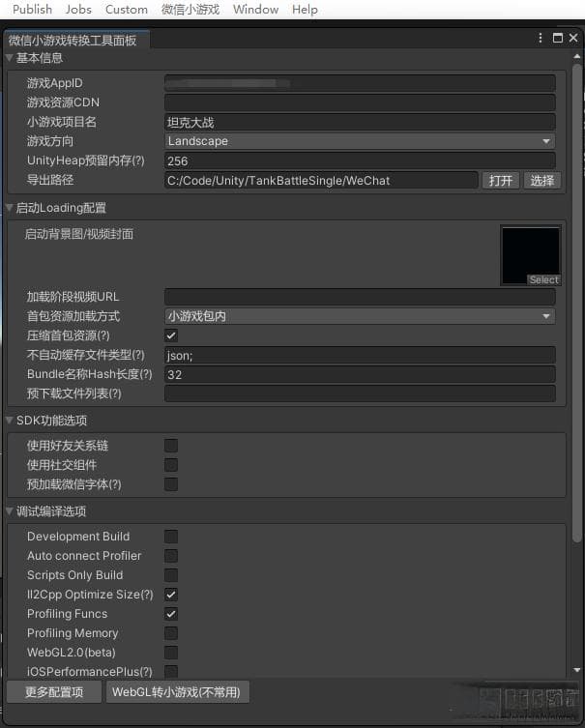Screen dimensions: 585x728
Task: Click the 启动背景图 image thumbnail
Action: tap(531, 255)
